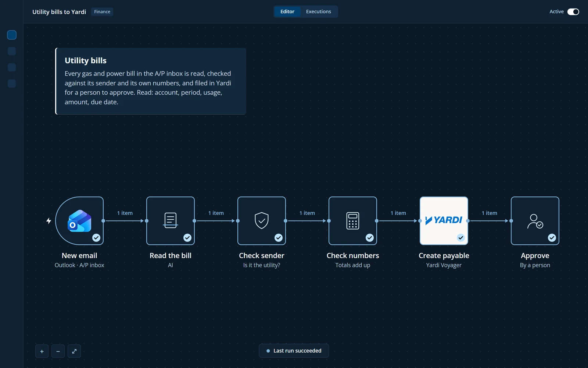Click the success checkmark on Approve node
This screenshot has height=368, width=588.
pyautogui.click(x=552, y=238)
